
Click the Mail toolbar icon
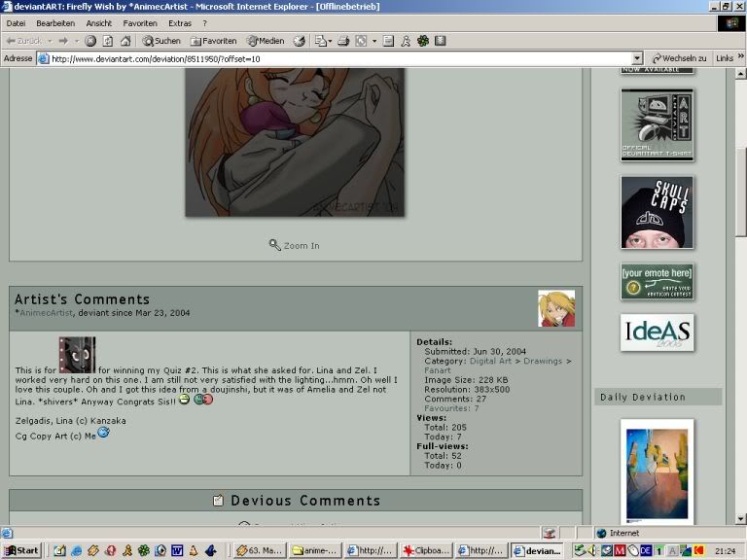tap(323, 41)
